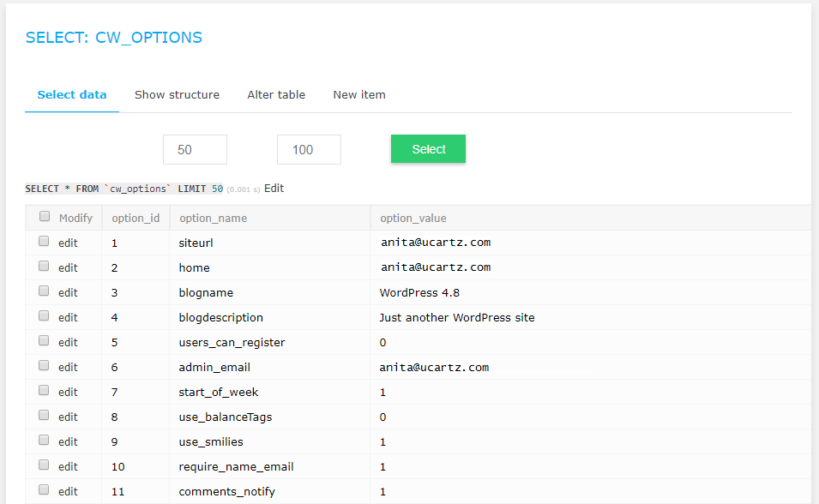Check the box for the blogname row

tap(44, 291)
